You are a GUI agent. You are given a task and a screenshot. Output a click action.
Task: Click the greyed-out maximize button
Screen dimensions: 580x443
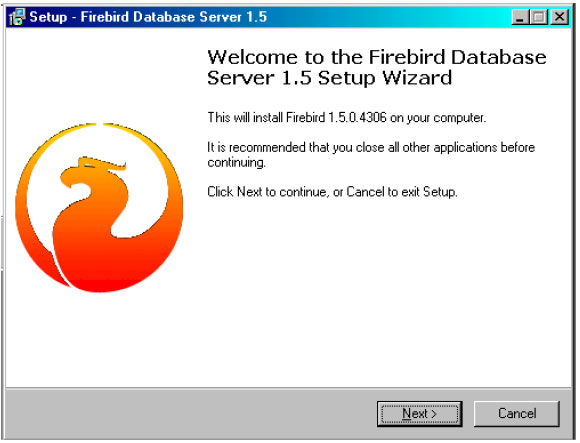(539, 17)
